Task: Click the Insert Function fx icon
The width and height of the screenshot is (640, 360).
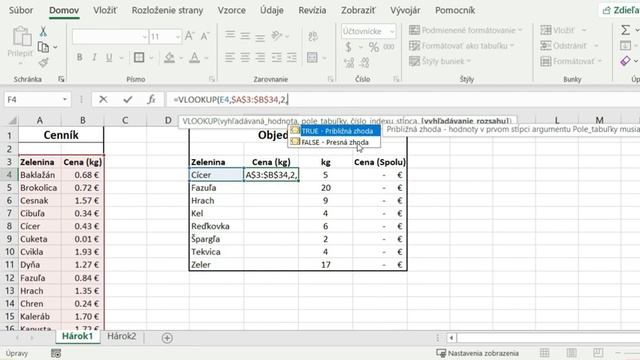Action: 151,100
